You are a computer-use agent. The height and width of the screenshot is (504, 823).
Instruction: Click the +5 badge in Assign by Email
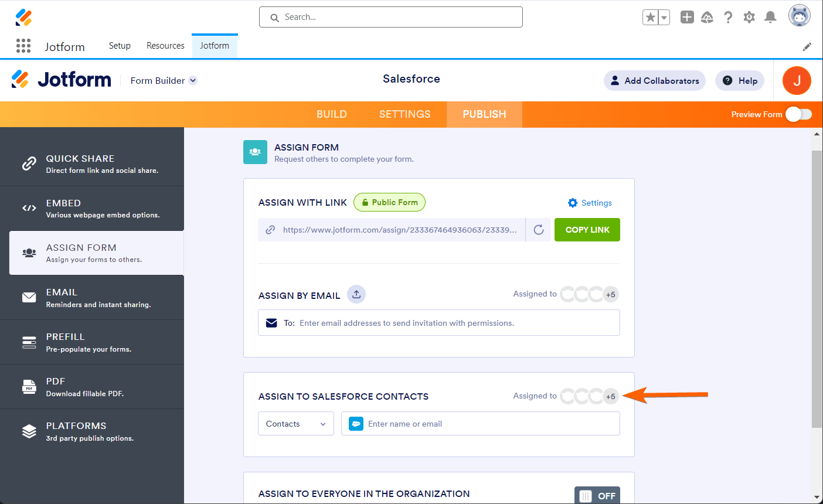click(611, 294)
